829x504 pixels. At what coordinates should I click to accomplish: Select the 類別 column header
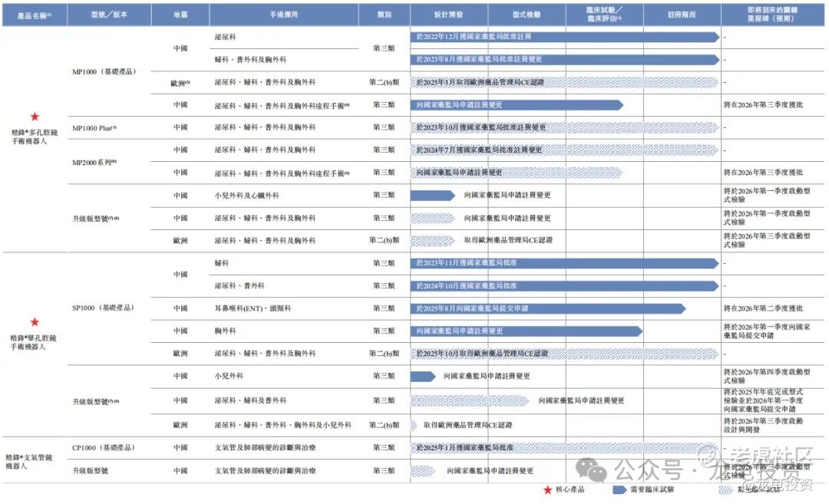(x=385, y=15)
